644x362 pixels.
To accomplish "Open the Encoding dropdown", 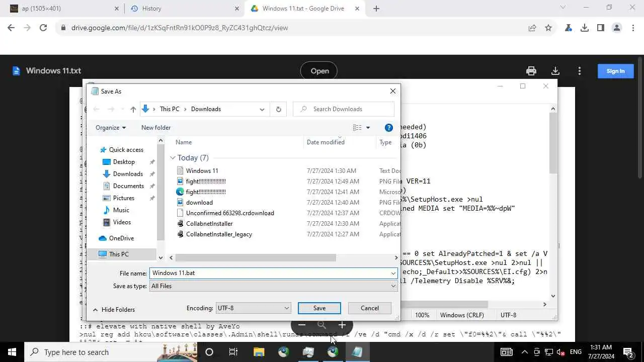I will tap(253, 308).
